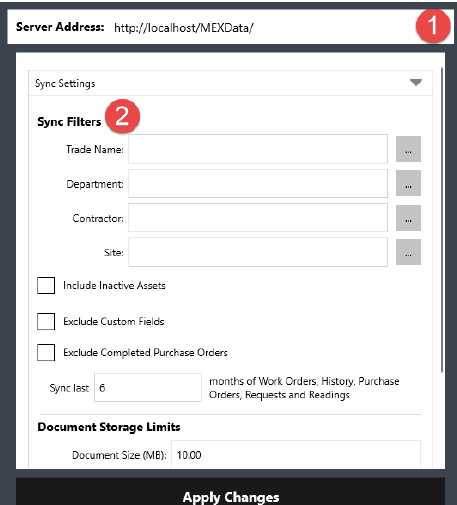Edit the Sync last months value field
This screenshot has height=505, width=457.
pos(148,388)
